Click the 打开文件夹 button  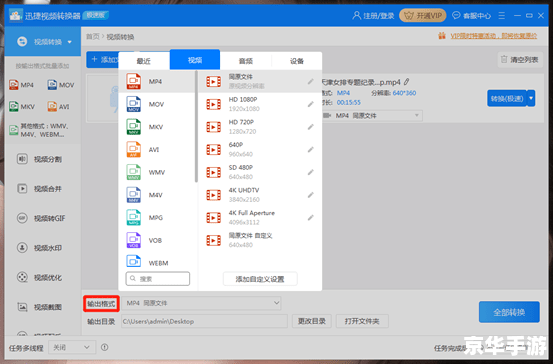click(362, 321)
